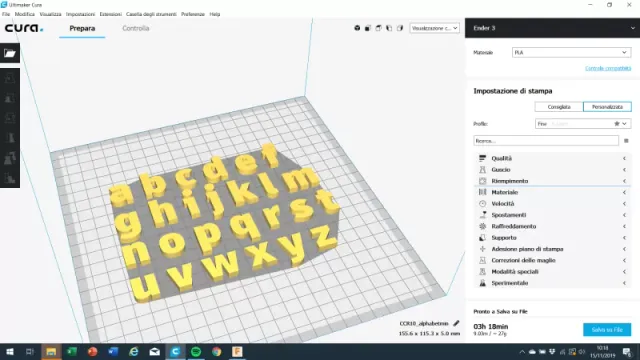This screenshot has width=640, height=360.
Task: Open the Materiale PLA dropdown
Action: click(571, 53)
